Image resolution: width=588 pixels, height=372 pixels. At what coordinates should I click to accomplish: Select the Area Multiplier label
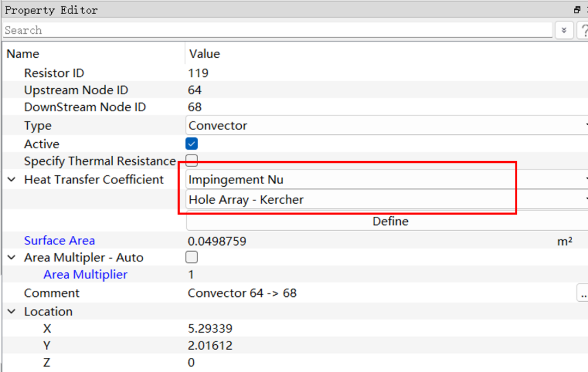[x=85, y=275]
